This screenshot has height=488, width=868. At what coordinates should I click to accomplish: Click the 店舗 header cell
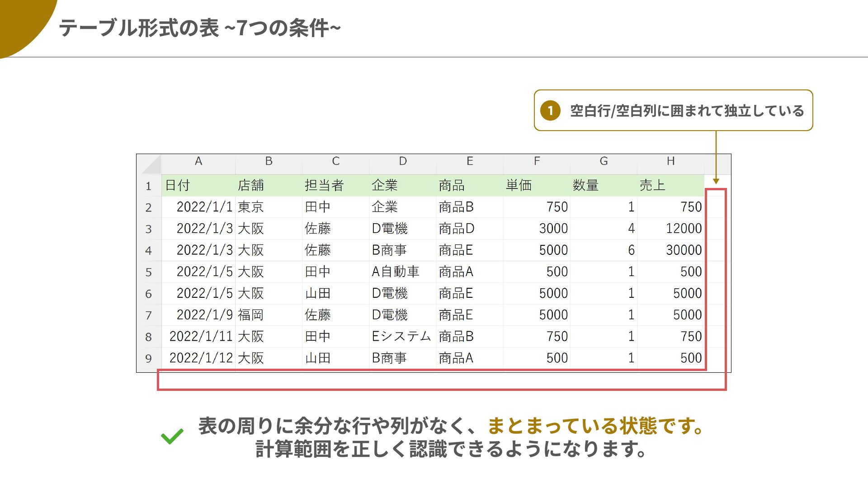[269, 185]
